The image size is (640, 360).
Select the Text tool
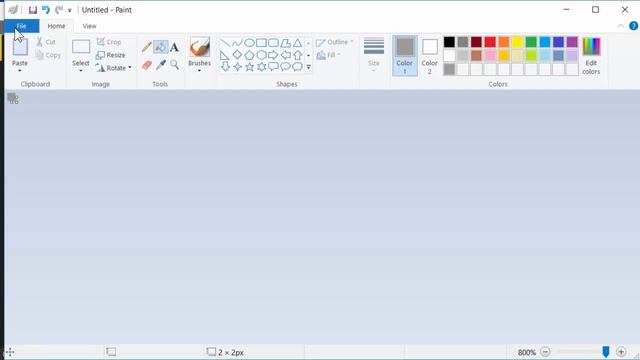coord(174,47)
